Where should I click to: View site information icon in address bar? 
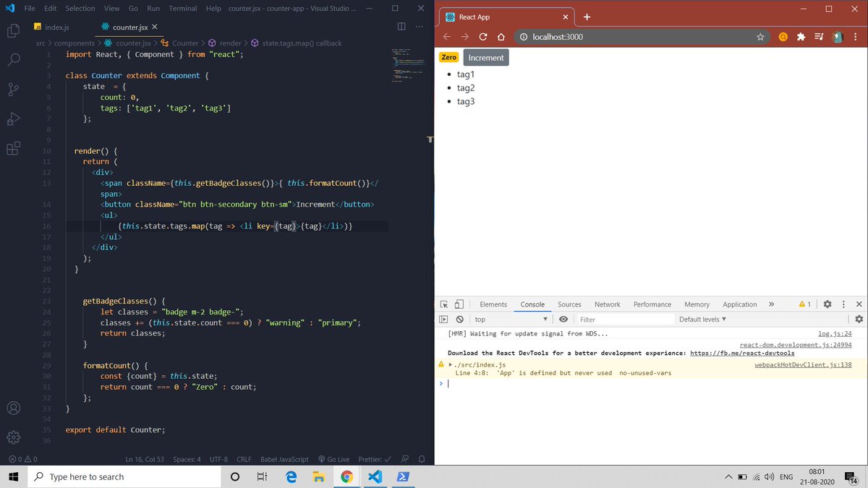click(x=522, y=37)
